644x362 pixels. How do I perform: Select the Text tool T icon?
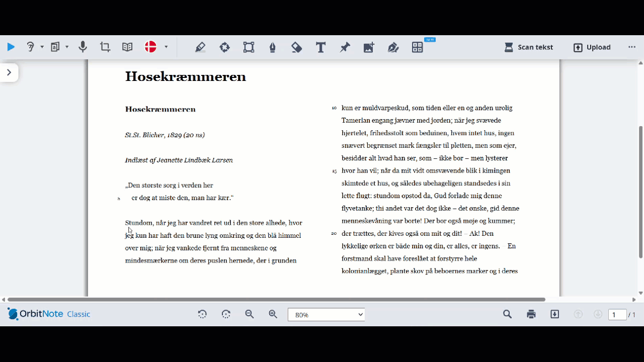pyautogui.click(x=320, y=47)
